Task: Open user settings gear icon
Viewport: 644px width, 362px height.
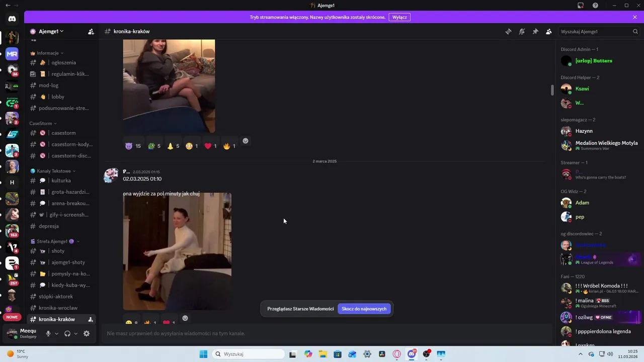Action: coord(87,333)
